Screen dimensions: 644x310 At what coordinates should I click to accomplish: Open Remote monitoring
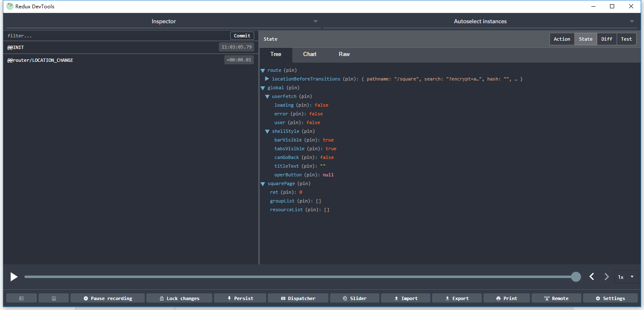[556, 298]
